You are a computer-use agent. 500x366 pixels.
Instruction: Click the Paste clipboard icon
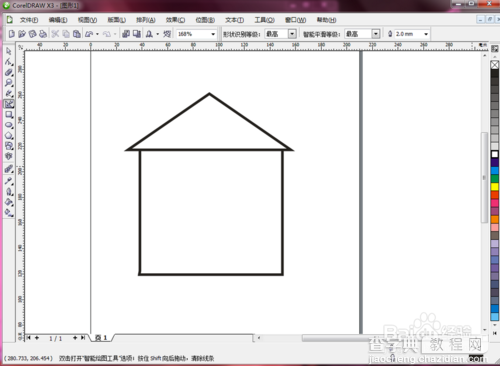[x=77, y=34]
